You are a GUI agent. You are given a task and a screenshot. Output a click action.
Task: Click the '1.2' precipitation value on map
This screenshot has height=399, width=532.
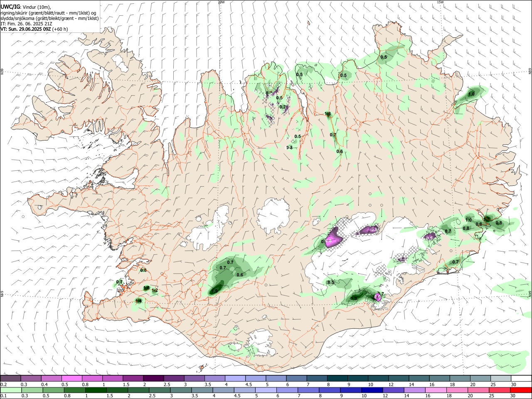(x=155, y=291)
